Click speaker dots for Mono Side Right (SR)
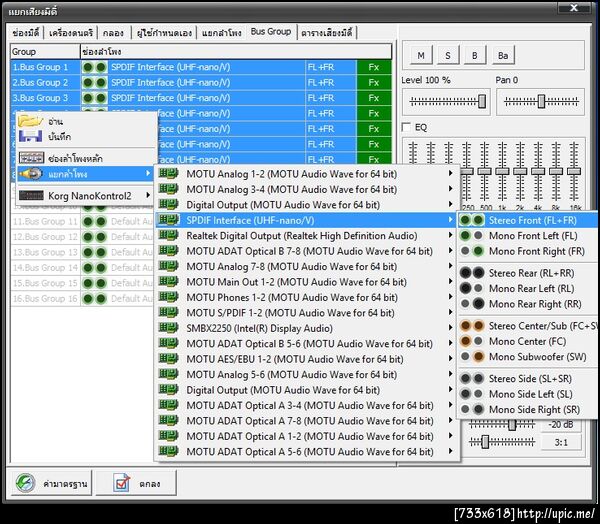 point(472,409)
